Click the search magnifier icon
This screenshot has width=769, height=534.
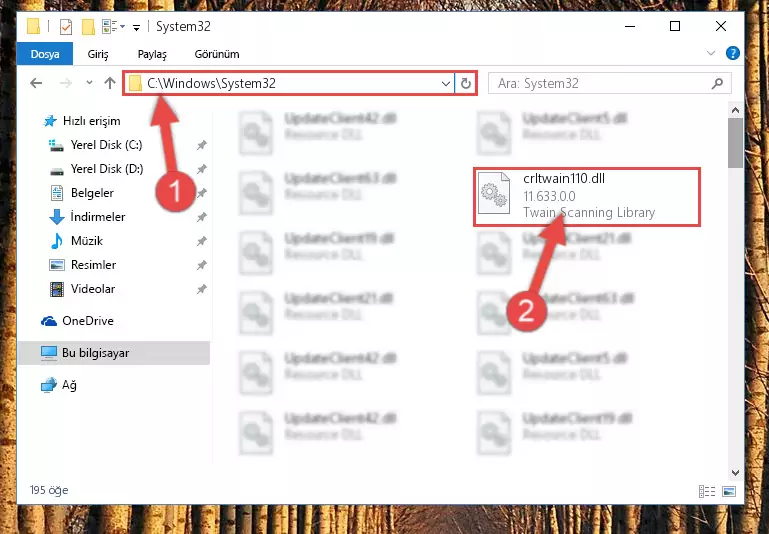click(717, 83)
